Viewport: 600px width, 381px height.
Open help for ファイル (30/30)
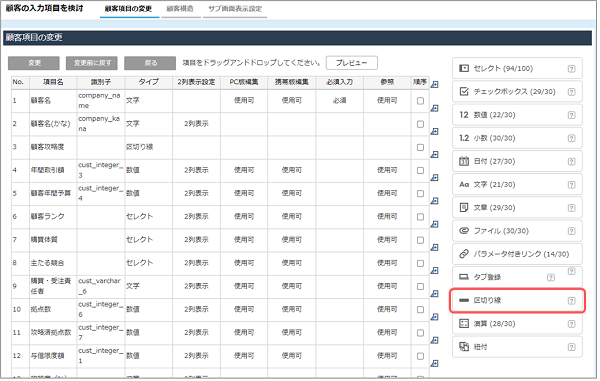point(571,231)
